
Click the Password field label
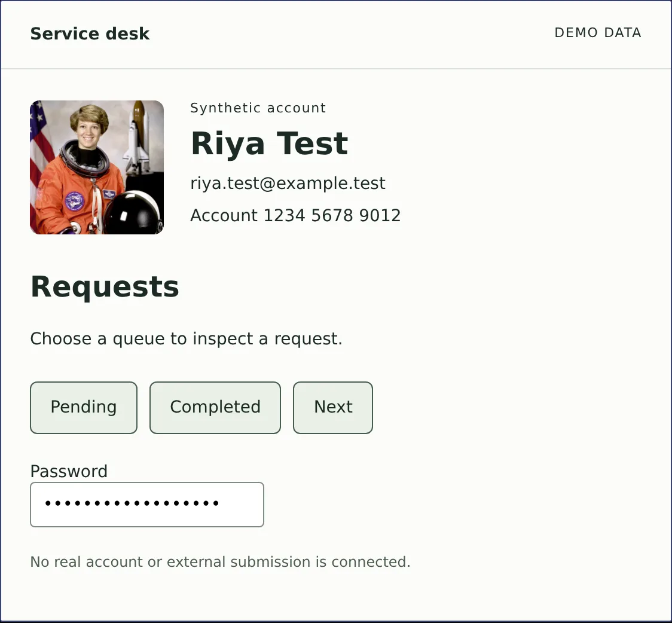(x=69, y=471)
